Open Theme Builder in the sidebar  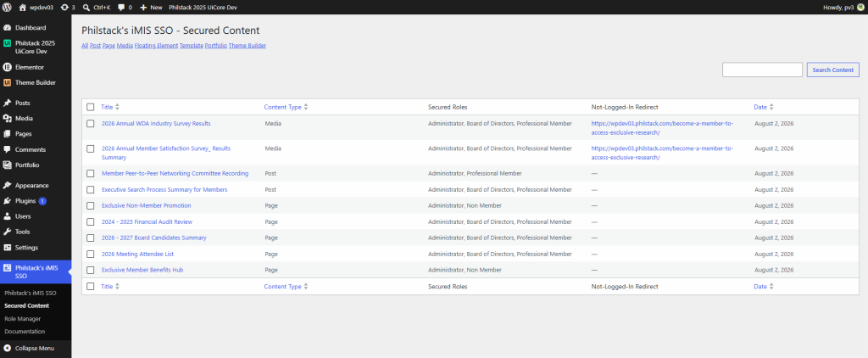[36, 82]
